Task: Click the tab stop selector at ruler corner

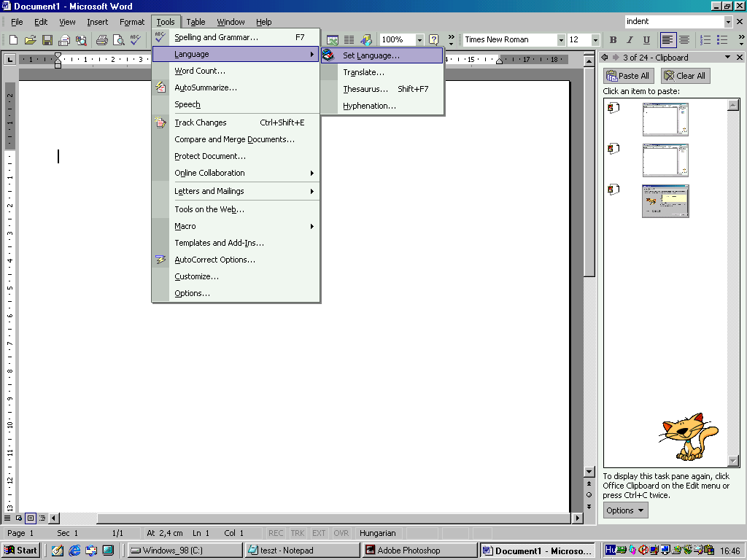Action: 9,60
